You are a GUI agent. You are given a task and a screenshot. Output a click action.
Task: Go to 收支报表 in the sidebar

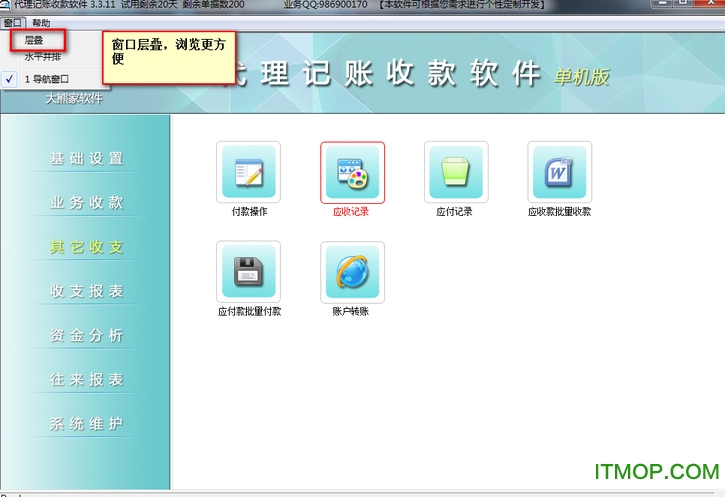coord(87,291)
